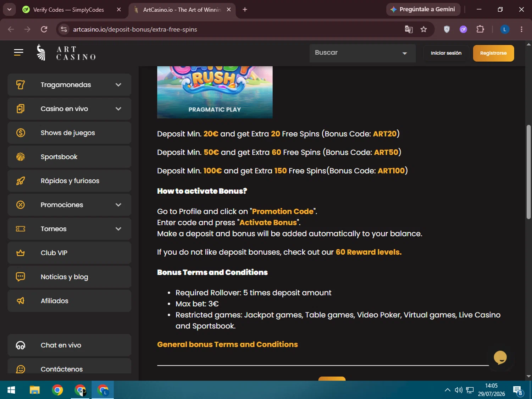The image size is (532, 399).
Task: Click the Club VIP crown icon
Action: click(x=21, y=253)
